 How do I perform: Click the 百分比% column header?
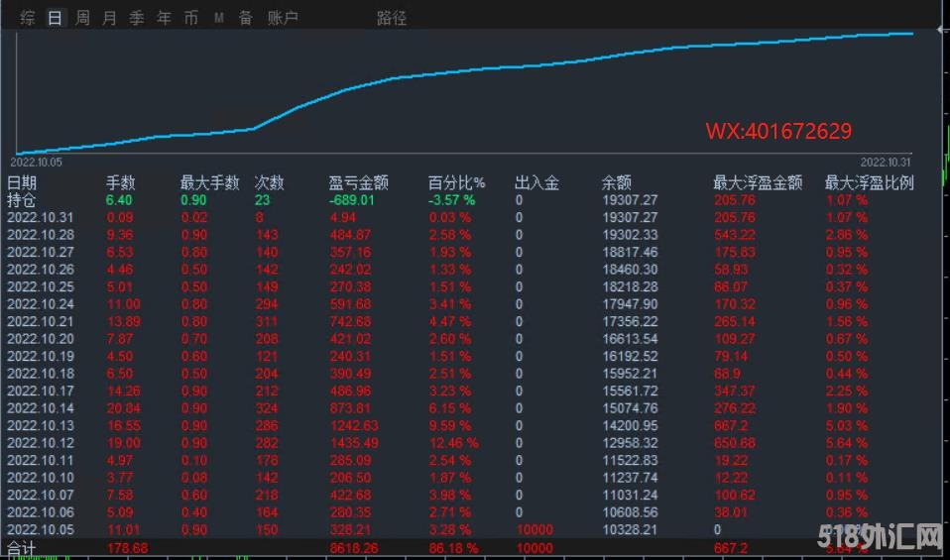tap(456, 182)
